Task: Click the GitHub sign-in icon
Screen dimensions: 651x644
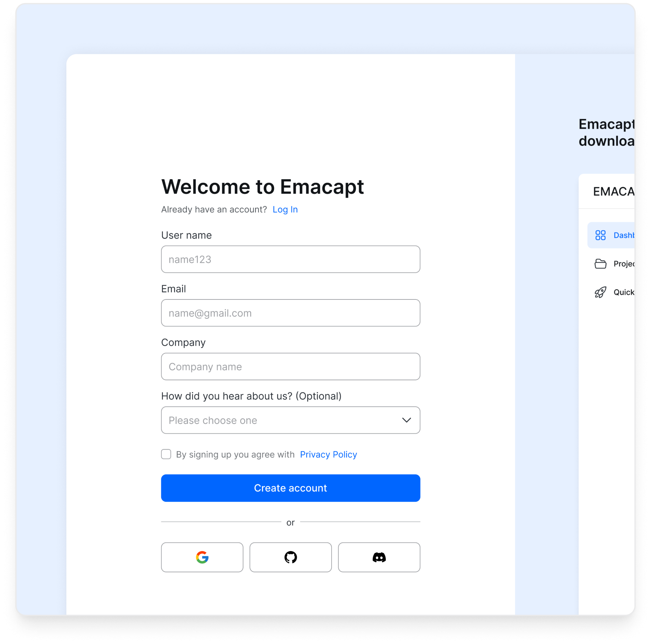Action: 290,557
